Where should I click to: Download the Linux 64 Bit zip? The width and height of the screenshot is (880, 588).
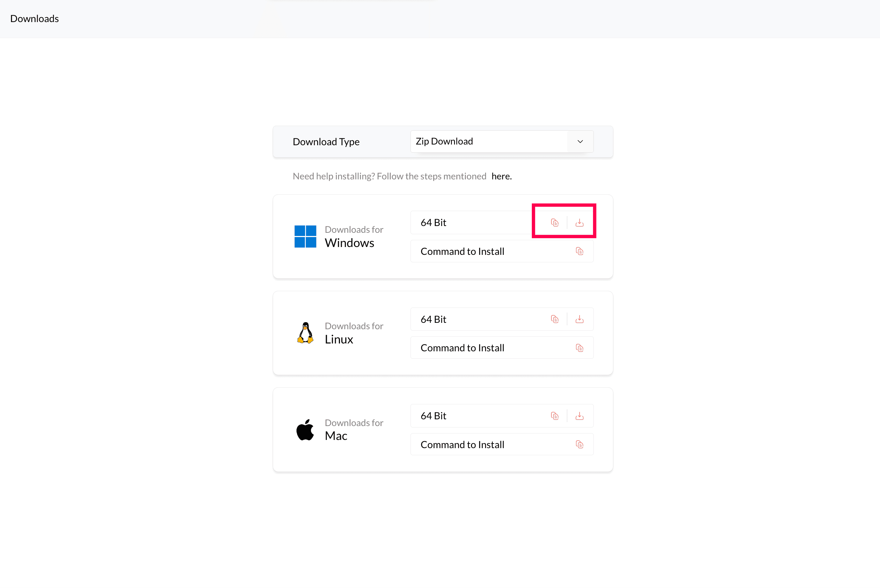click(579, 319)
